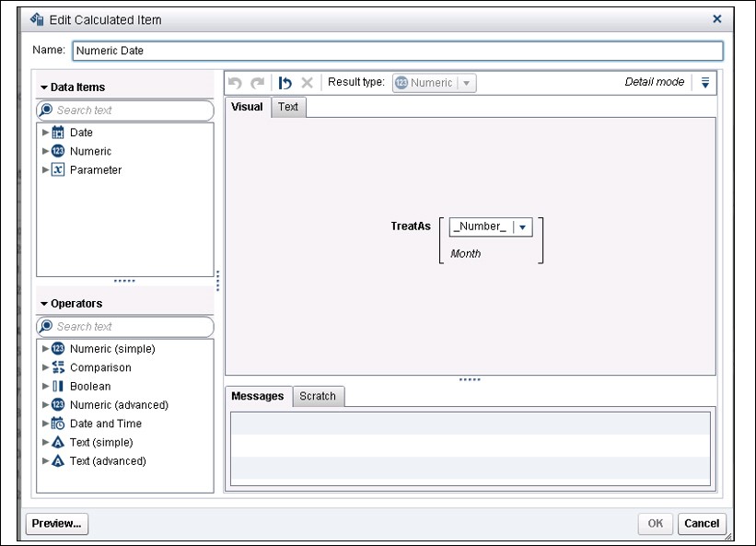The image size is (756, 546).
Task: Expand the Boolean operators node
Action: point(45,387)
